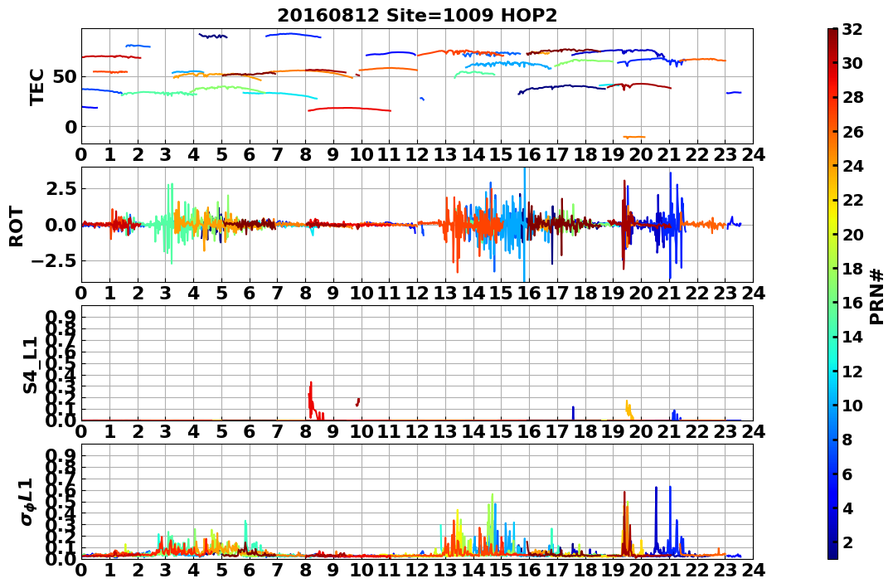Click the ROT y-axis label
This screenshot has height=588, width=893.
[17, 226]
